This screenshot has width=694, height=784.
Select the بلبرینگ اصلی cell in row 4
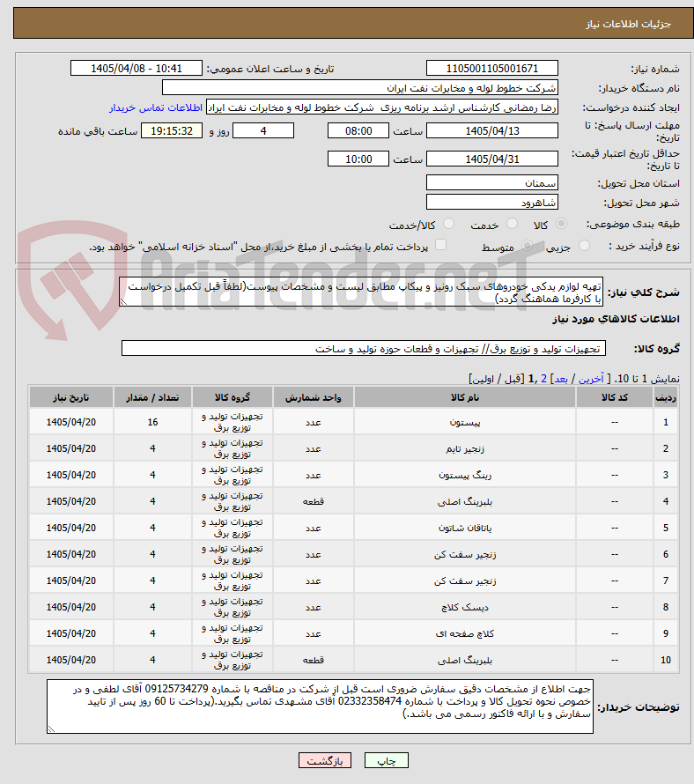(x=464, y=501)
